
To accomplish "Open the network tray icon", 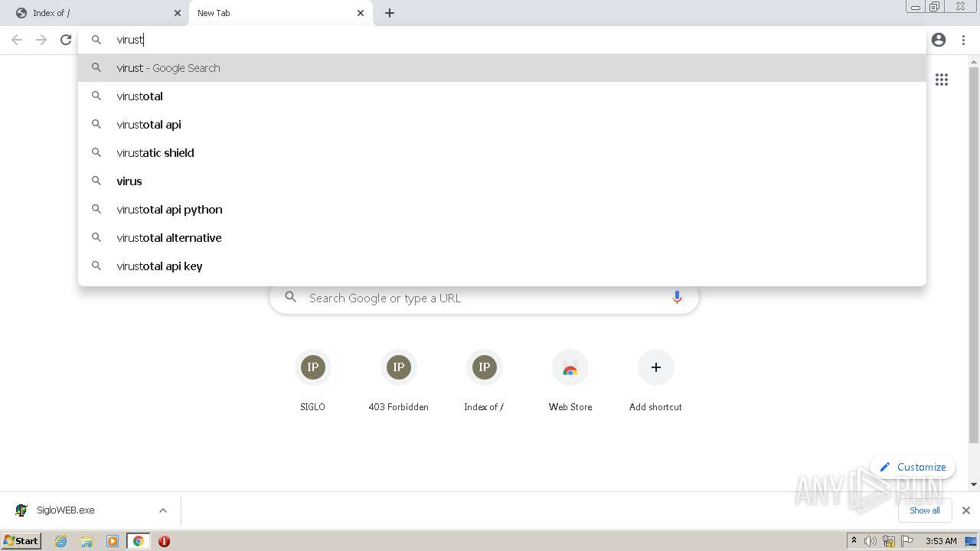I will point(889,541).
